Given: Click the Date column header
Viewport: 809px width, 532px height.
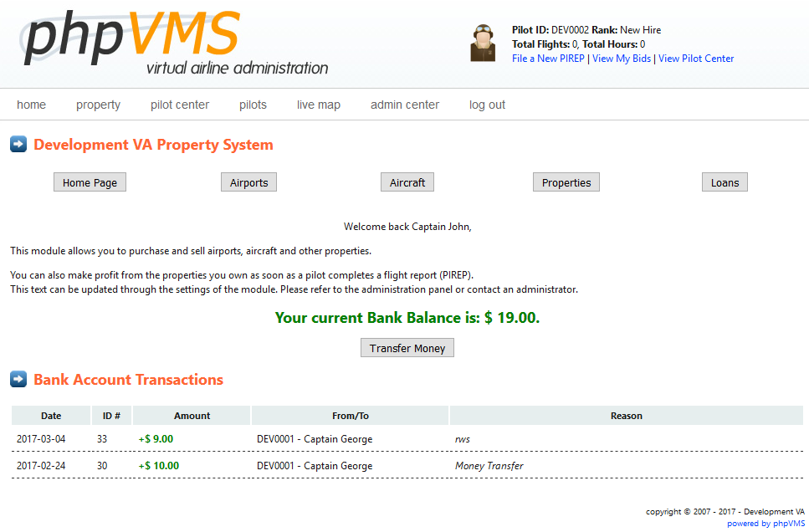Looking at the screenshot, I should pyautogui.click(x=51, y=416).
